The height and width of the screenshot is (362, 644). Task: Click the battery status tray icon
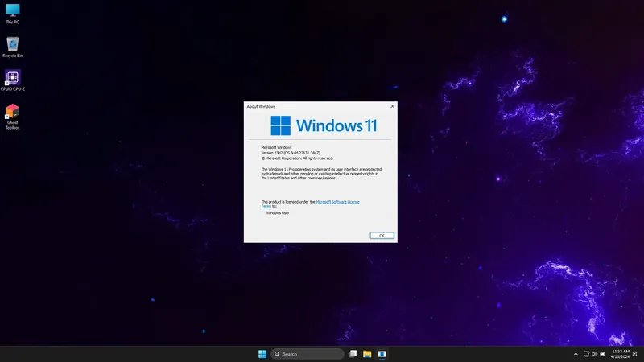[x=602, y=354]
